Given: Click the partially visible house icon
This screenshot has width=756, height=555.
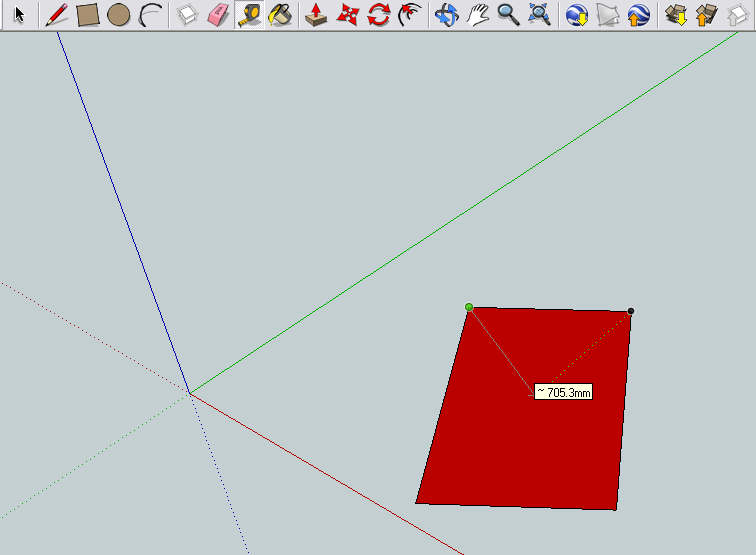Looking at the screenshot, I should tap(738, 14).
